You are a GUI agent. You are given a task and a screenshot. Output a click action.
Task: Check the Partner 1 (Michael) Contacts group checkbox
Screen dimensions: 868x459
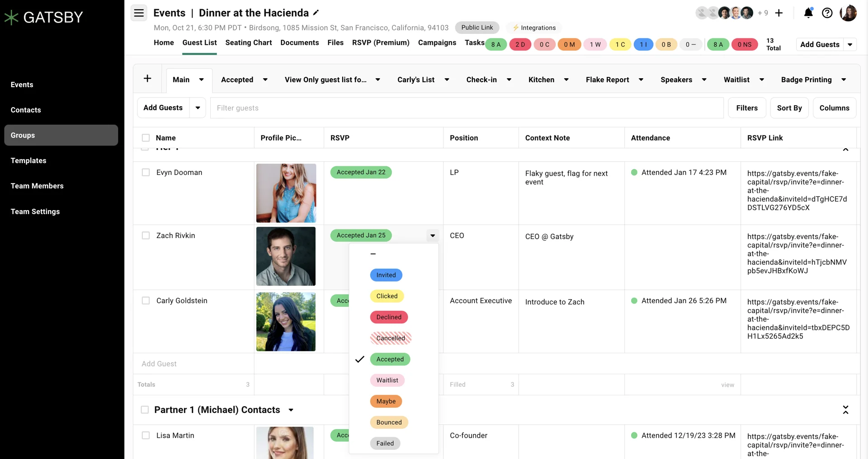145,410
